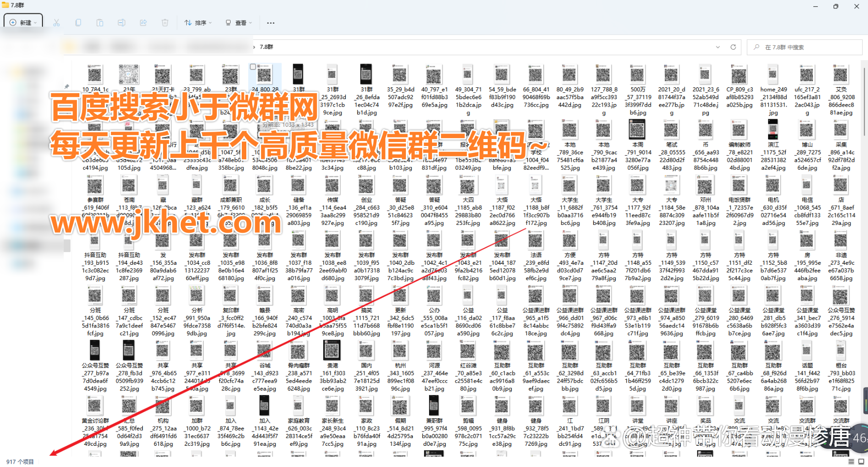This screenshot has height=467, width=868.
Task: Select file 127_788_8 thumbnail
Action: click(603, 74)
